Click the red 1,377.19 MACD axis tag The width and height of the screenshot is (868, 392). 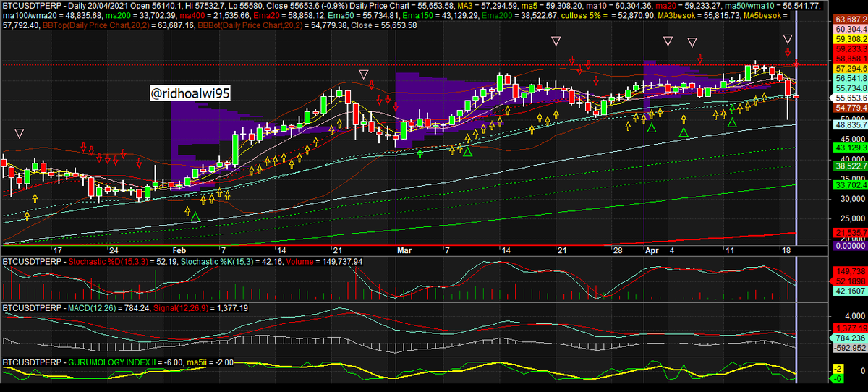[x=851, y=328]
